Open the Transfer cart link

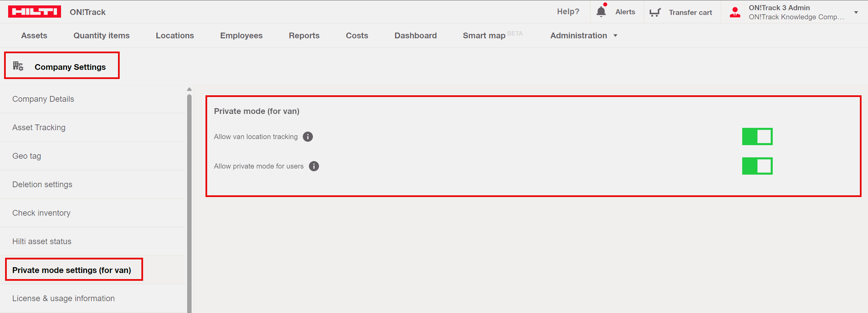click(690, 13)
